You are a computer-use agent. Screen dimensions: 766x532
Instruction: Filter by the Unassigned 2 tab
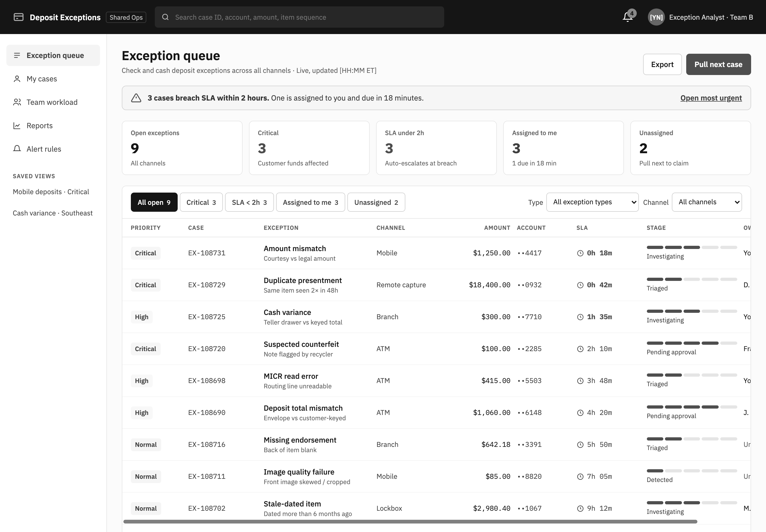376,202
